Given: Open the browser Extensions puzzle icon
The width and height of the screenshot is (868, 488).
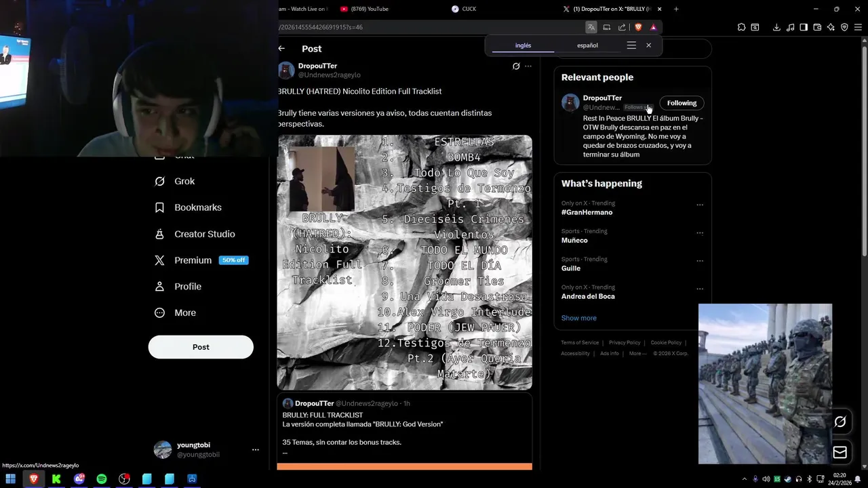Looking at the screenshot, I should click(x=741, y=27).
